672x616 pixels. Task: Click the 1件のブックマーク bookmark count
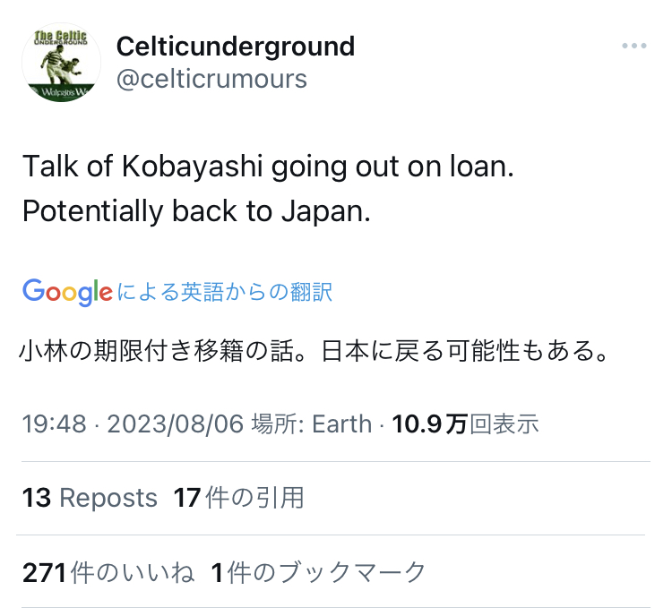pos(318,572)
